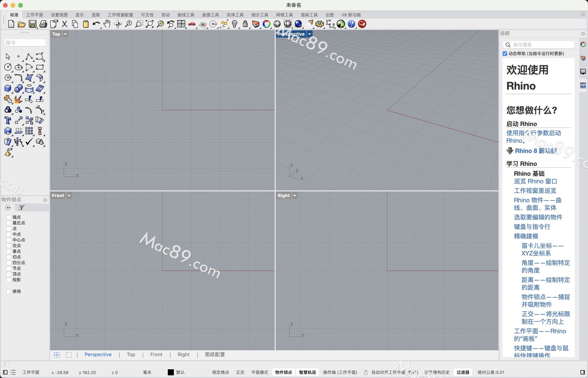
Task: Open the Options gear icon in toolbar
Action: point(319,24)
